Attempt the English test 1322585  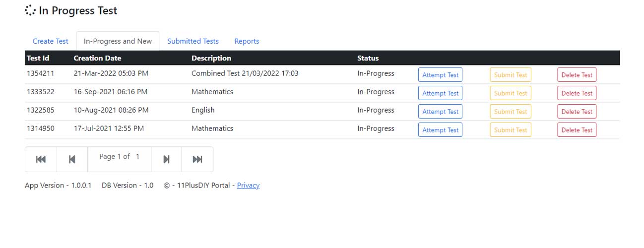pyautogui.click(x=440, y=112)
